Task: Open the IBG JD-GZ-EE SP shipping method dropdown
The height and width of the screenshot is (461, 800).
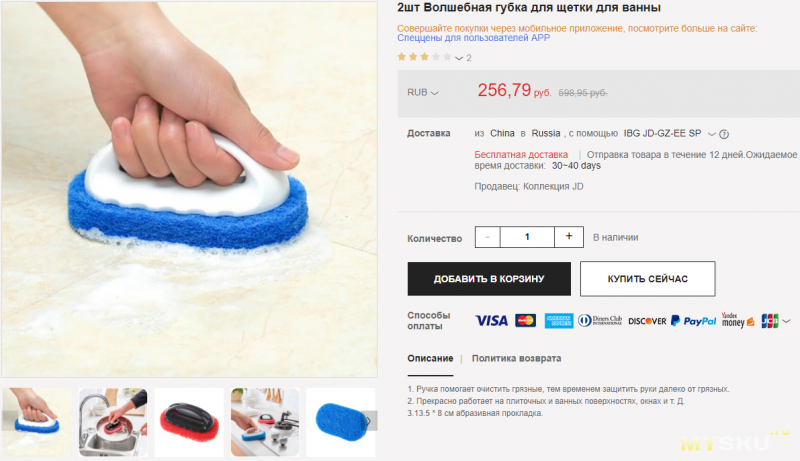Action: (x=712, y=134)
